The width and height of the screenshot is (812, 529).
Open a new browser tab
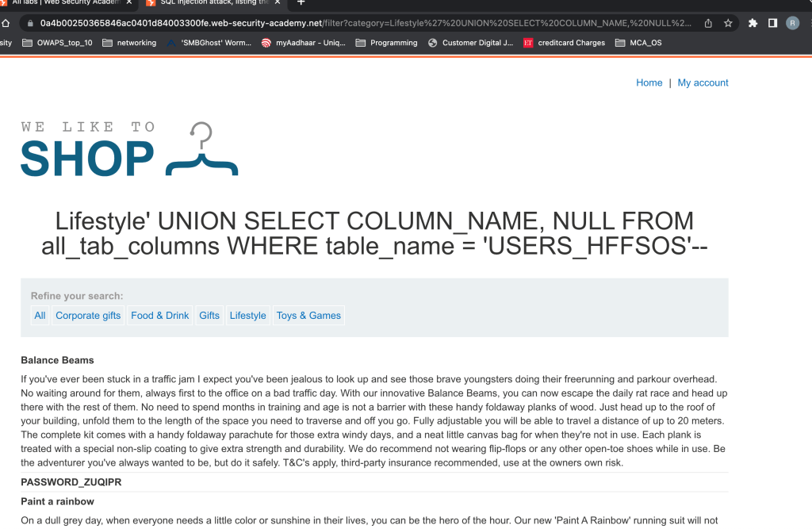tap(301, 3)
